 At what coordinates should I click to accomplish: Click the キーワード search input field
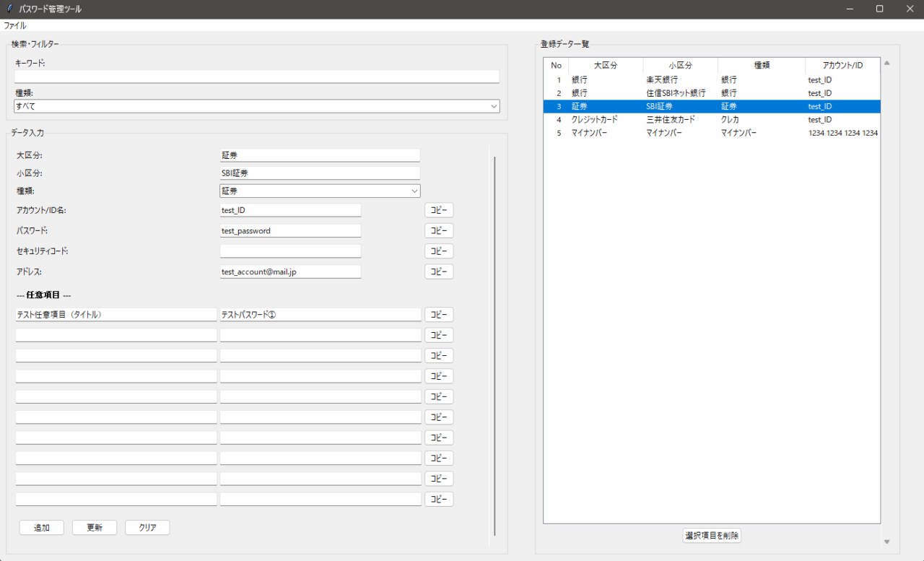(x=256, y=77)
